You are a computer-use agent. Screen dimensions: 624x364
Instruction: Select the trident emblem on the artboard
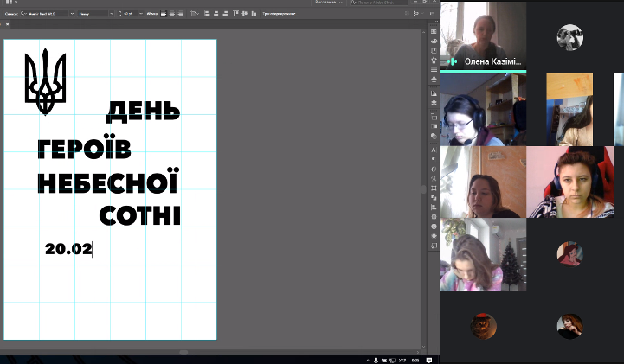tap(44, 82)
